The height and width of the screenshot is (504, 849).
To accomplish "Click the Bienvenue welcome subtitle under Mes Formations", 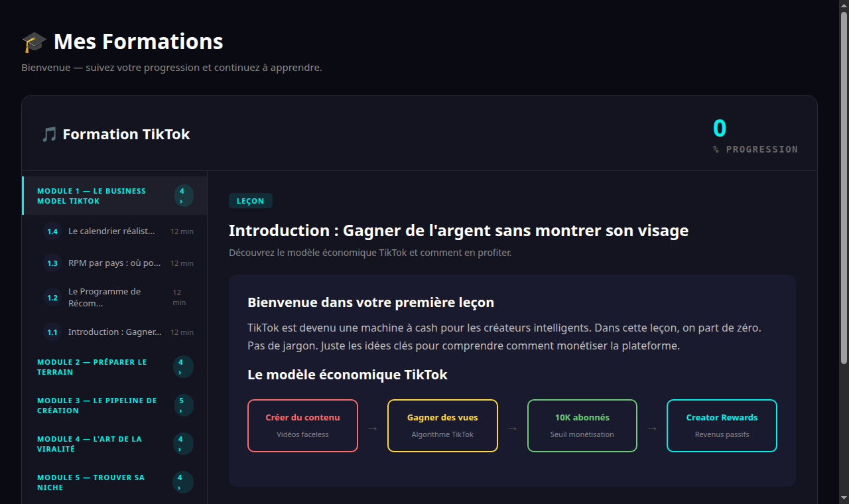I will tap(172, 68).
